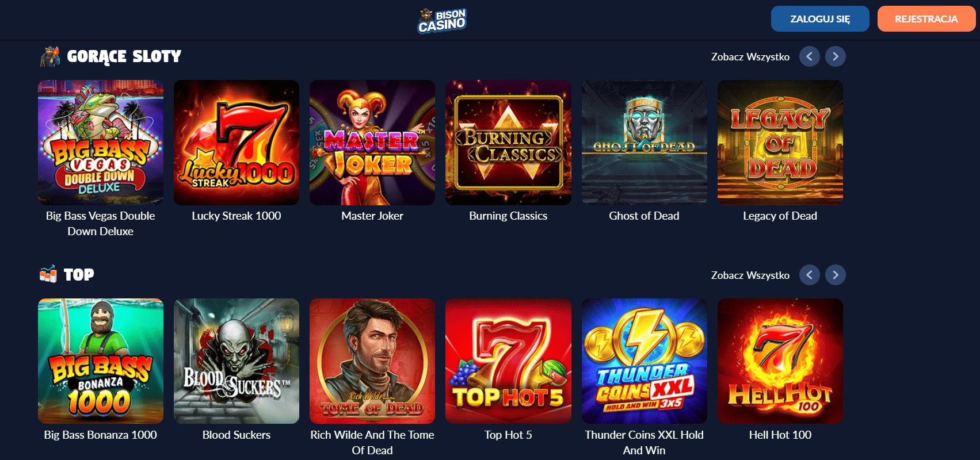
Task: Open Zobacz Wszystko for TOP section
Action: tap(750, 275)
